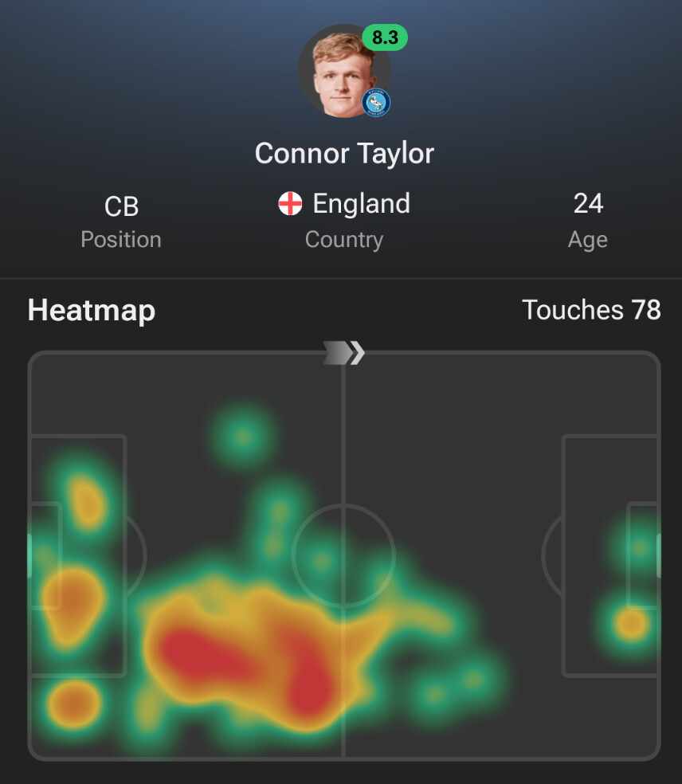Click the England flag icon
The image size is (682, 784).
290,204
